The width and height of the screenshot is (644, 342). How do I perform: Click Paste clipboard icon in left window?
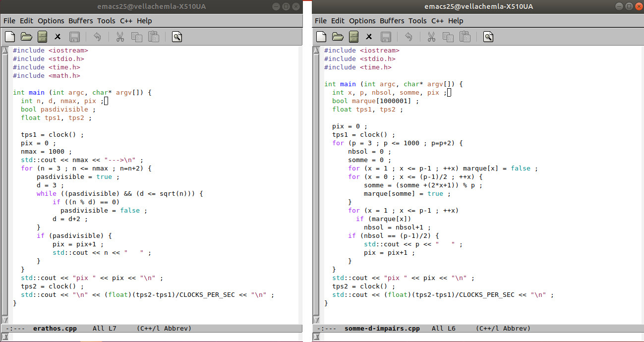pyautogui.click(x=154, y=37)
